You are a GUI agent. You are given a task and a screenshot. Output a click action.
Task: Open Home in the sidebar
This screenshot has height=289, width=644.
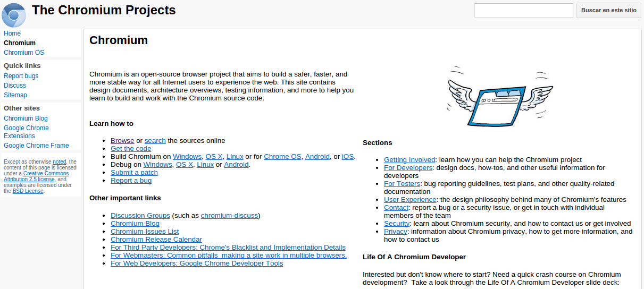coord(12,33)
